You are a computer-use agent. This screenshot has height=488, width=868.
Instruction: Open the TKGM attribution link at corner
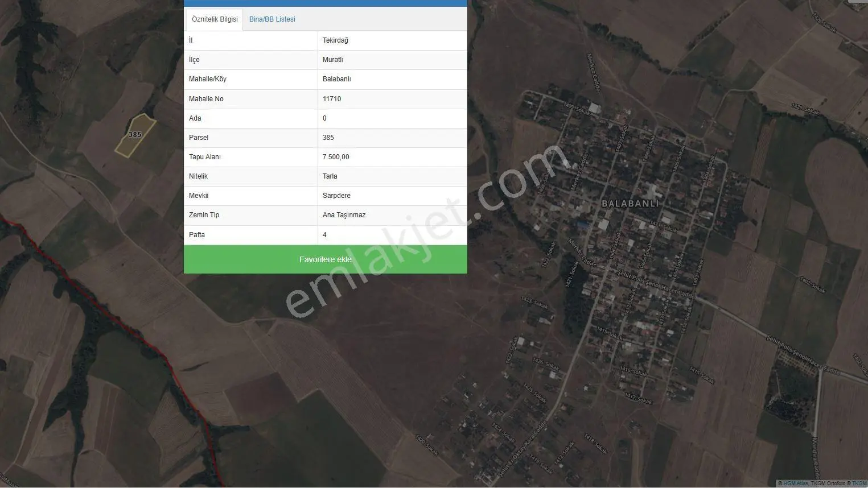pyautogui.click(x=859, y=483)
